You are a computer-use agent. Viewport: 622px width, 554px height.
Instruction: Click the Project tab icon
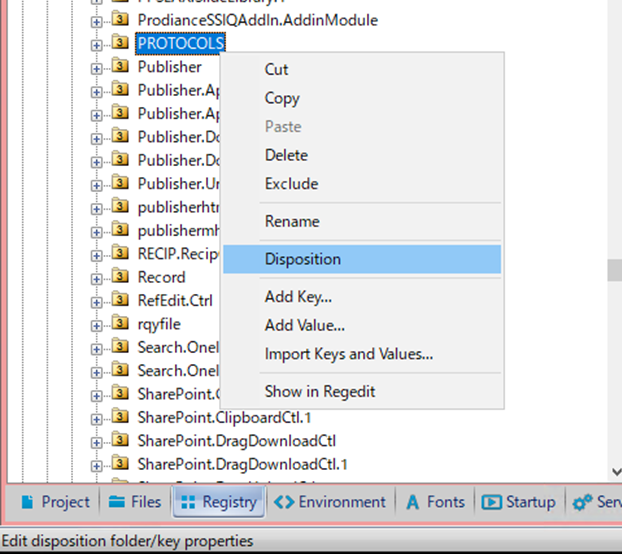pyautogui.click(x=28, y=502)
